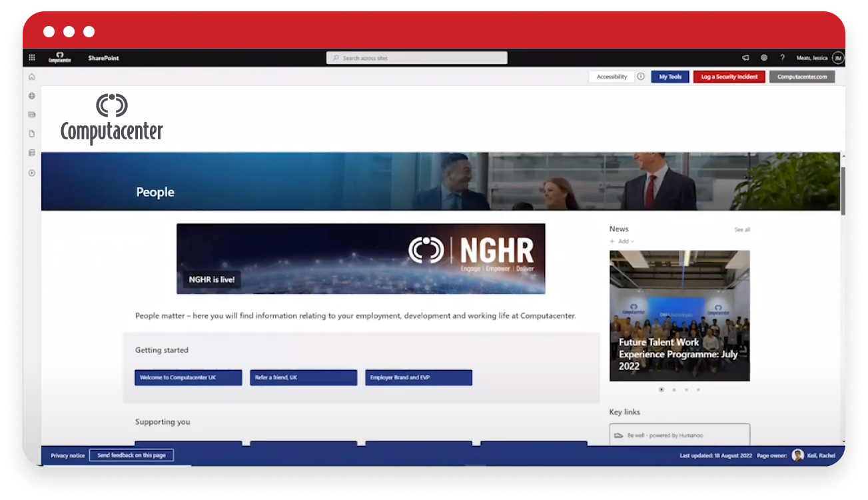Click the SharePoint label in the header
Screen dimensions: 868x500
pyautogui.click(x=103, y=58)
